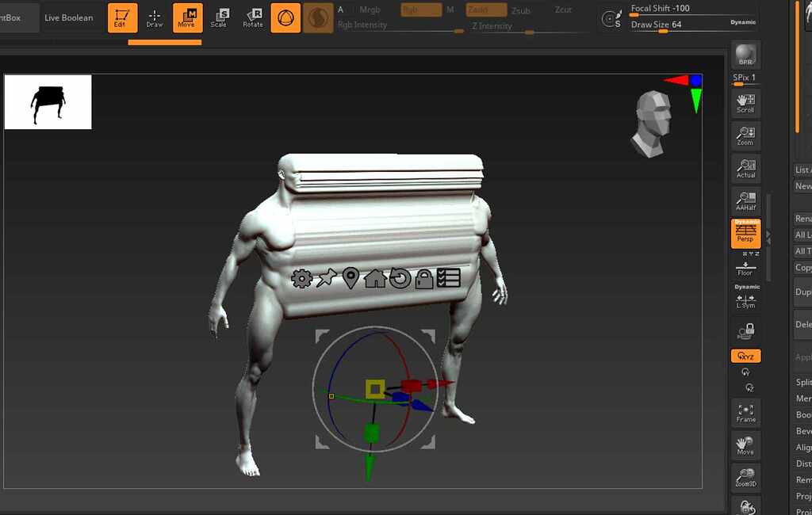Unlock the gizmo with the padlock icon
Viewport: 812px width, 515px height.
click(425, 277)
